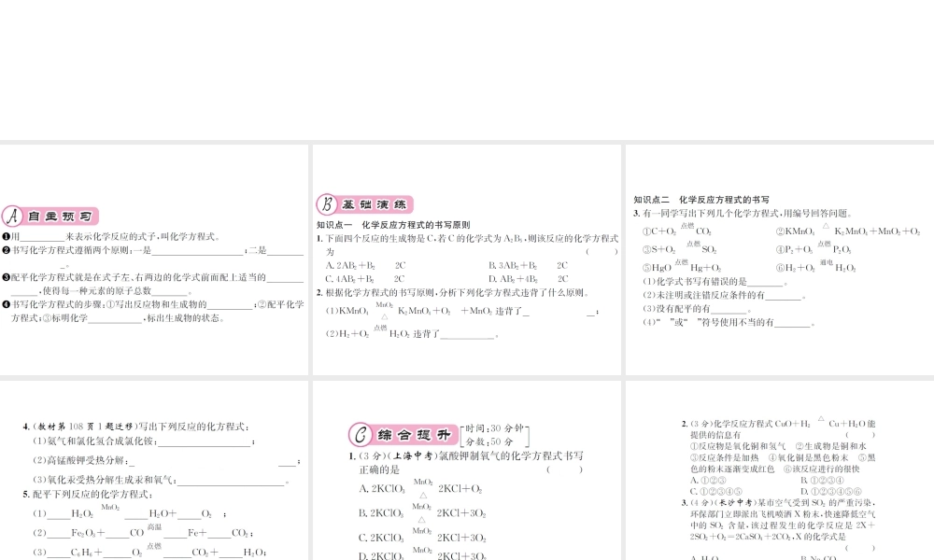The height and width of the screenshot is (560, 934).
Task: Click answer choice C. ①②③④⑤
Action: pyautogui.click(x=716, y=492)
